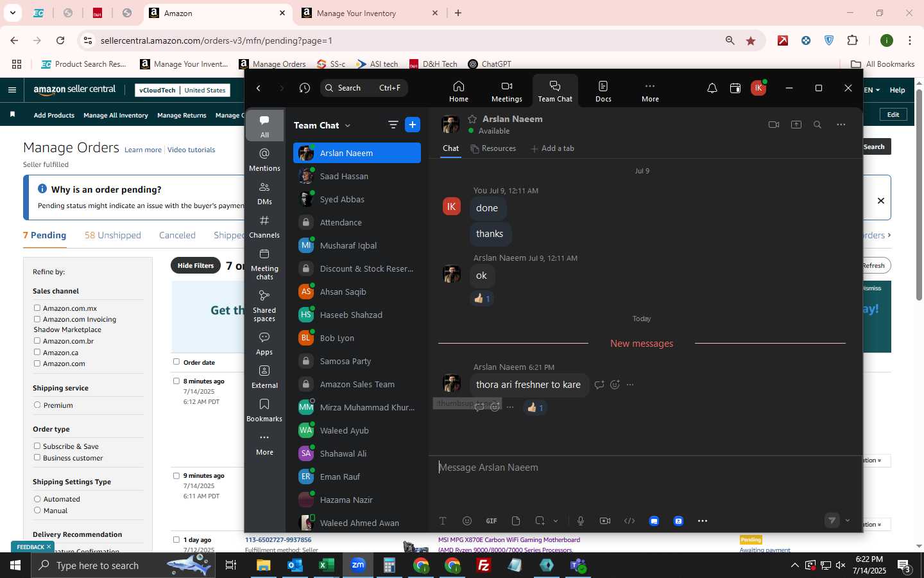Expand Team Chat header dropdown
924x578 pixels.
point(348,126)
